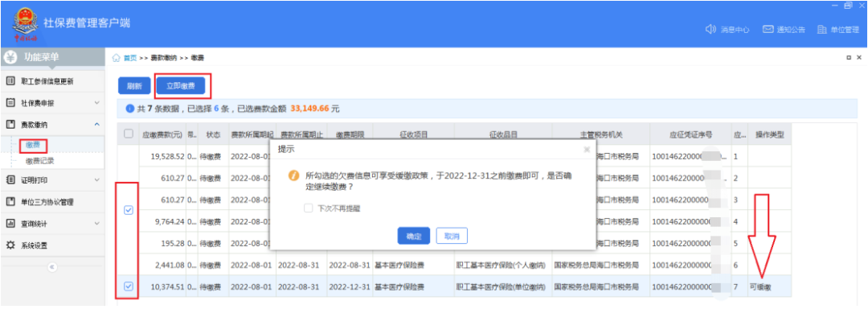This screenshot has width=868, height=309.
Task: Collapse sidebar with double-arrow icon
Action: tap(52, 267)
